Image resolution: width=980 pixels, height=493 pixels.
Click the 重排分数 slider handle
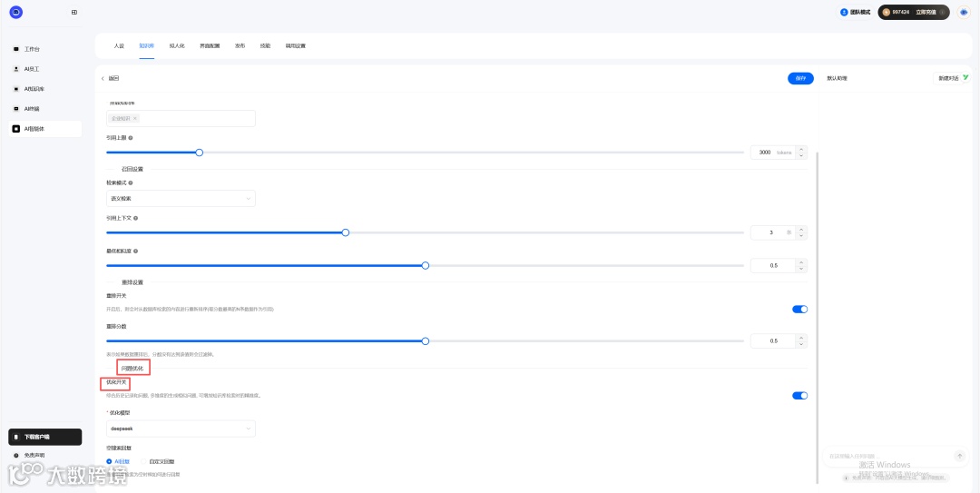426,340
